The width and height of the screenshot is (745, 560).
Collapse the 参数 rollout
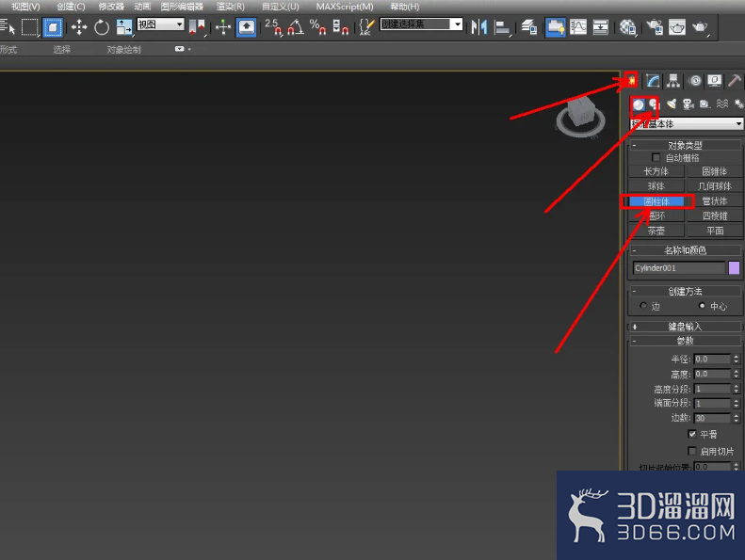(685, 341)
